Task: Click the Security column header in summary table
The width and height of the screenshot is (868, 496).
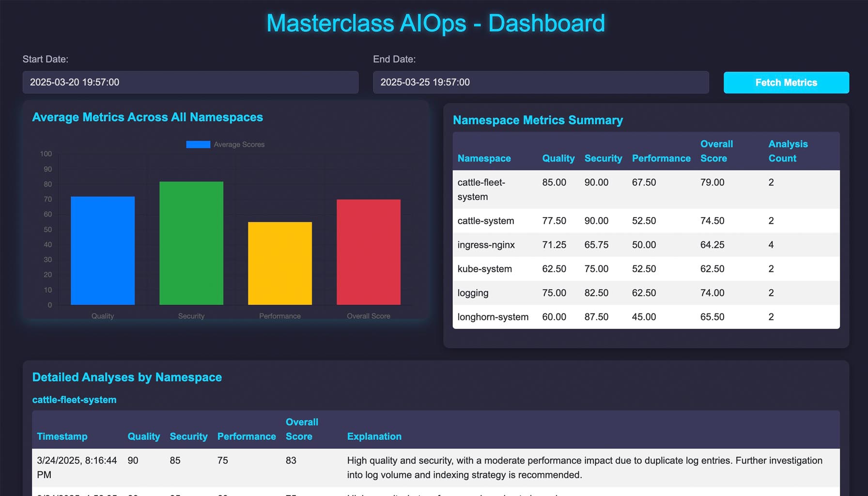Action: [x=603, y=158]
